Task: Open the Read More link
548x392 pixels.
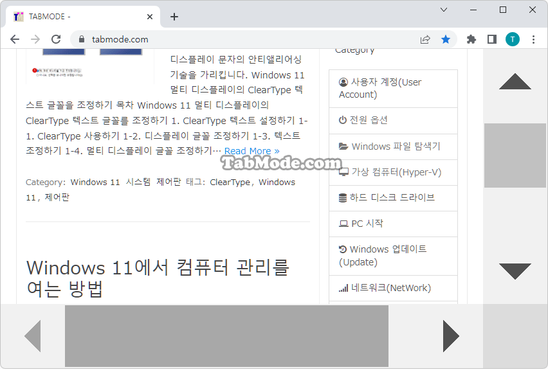Action: click(x=252, y=151)
